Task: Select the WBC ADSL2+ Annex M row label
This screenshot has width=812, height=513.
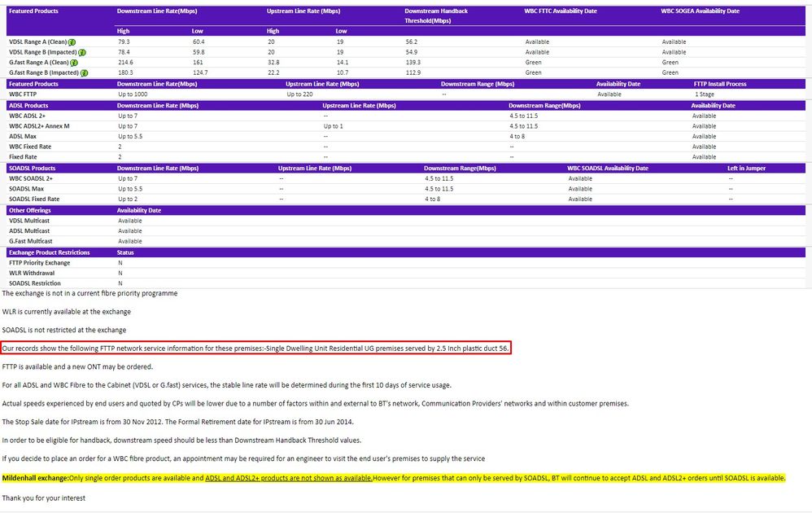Action: (39, 126)
